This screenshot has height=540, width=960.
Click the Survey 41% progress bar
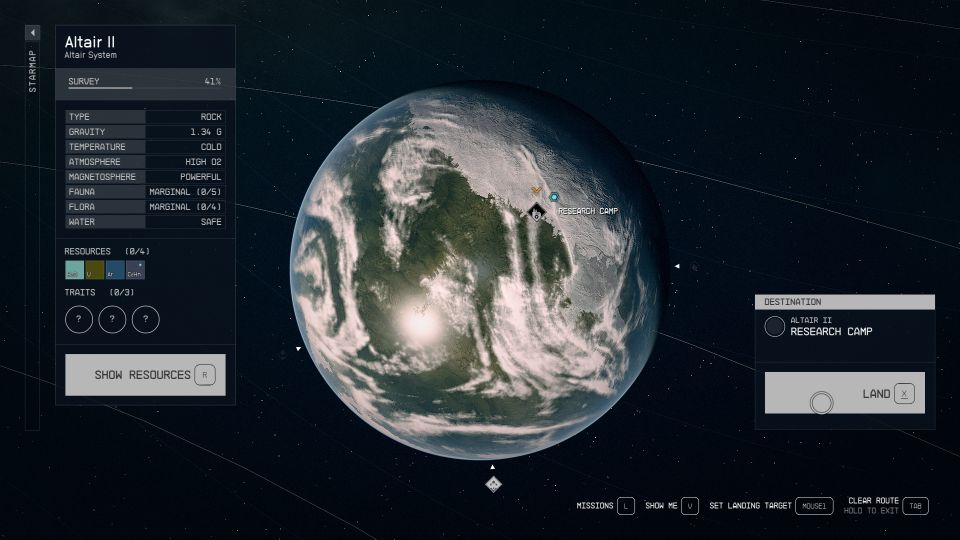click(145, 84)
